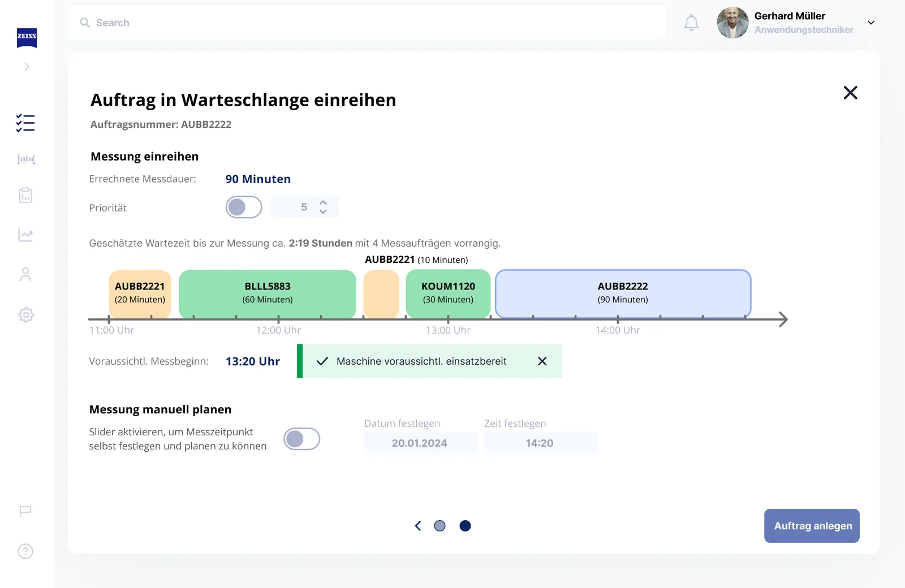Viewport: 905px width, 588px height.
Task: Select the BLLL5883 60 Minuten block
Action: click(x=268, y=293)
